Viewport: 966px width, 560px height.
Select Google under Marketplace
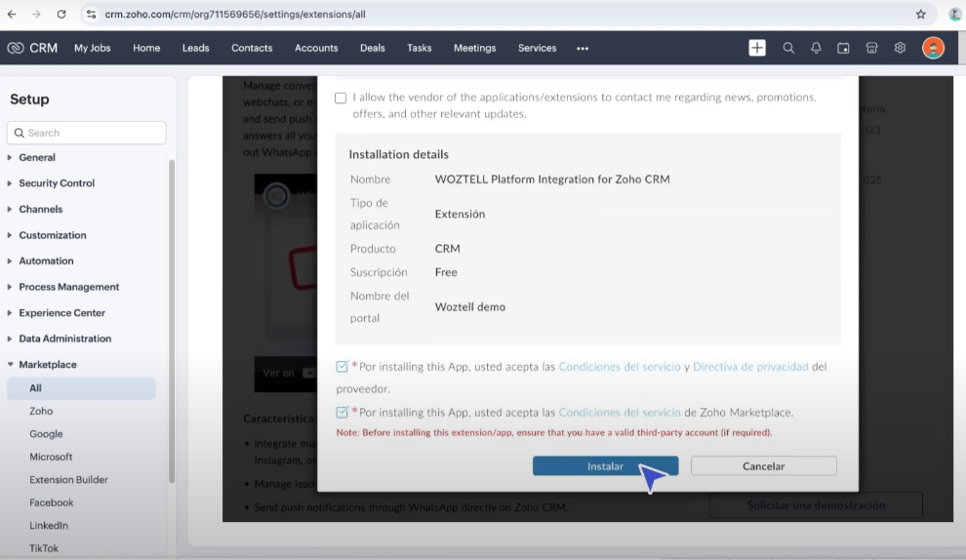click(46, 434)
